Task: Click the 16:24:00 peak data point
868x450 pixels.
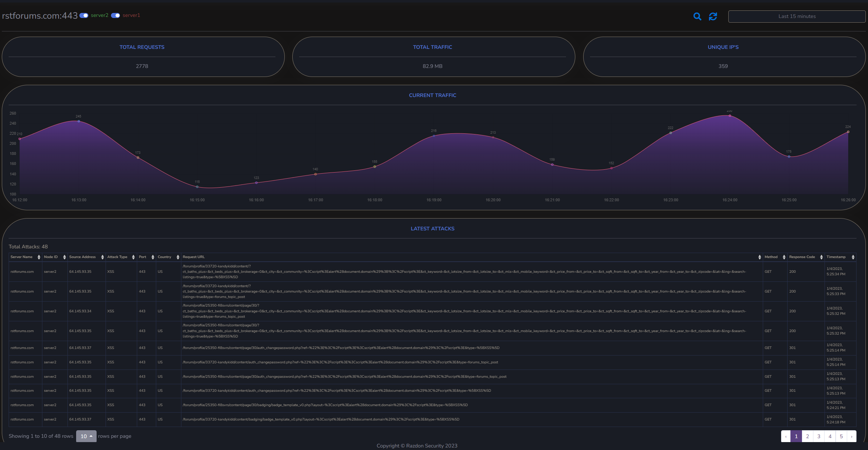Action: [x=730, y=116]
